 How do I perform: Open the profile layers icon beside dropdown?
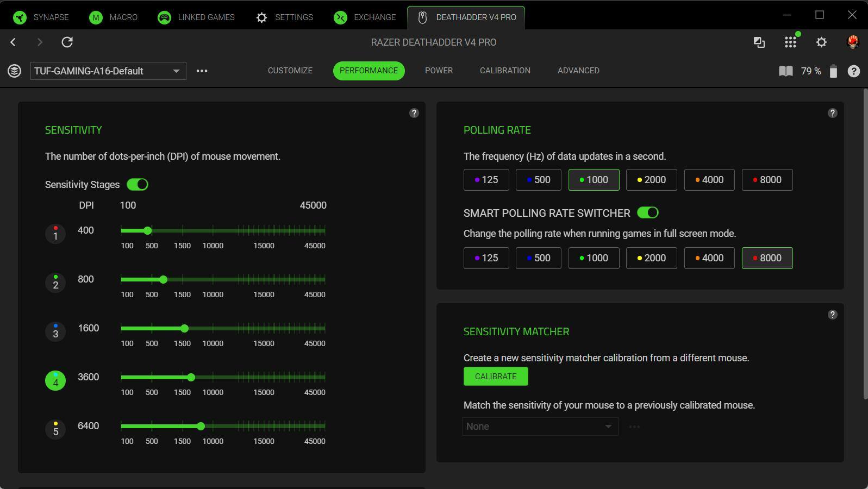[x=15, y=71]
